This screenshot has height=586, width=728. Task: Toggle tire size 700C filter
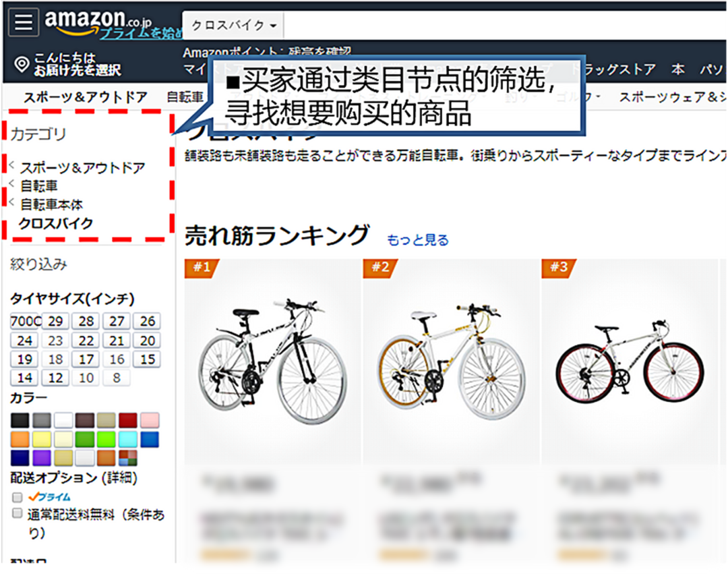coord(26,321)
